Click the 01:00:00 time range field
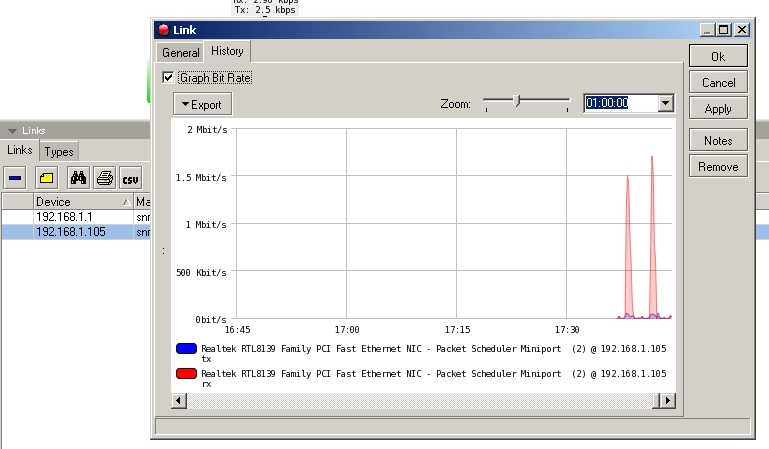Viewport: 769px width, 449px height. point(621,103)
